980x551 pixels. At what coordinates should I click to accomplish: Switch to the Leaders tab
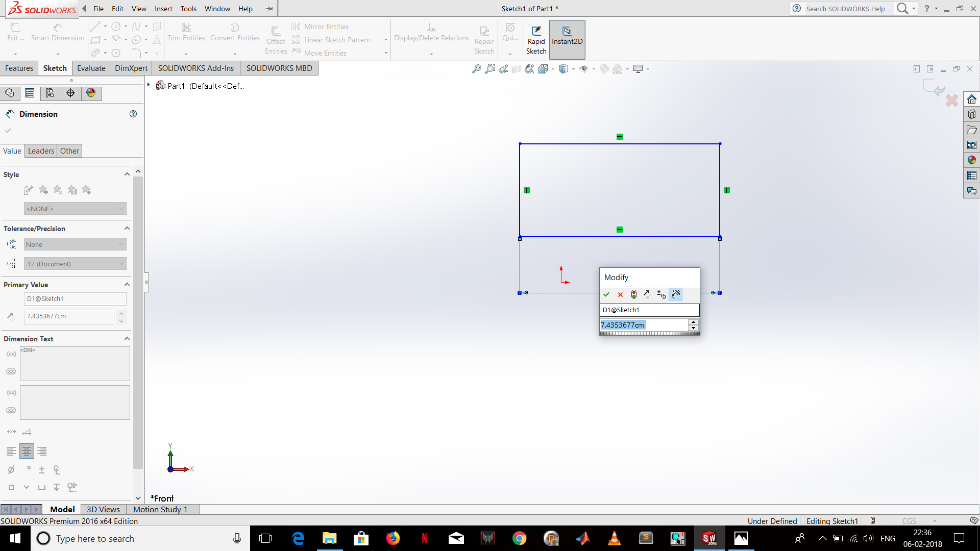(40, 150)
